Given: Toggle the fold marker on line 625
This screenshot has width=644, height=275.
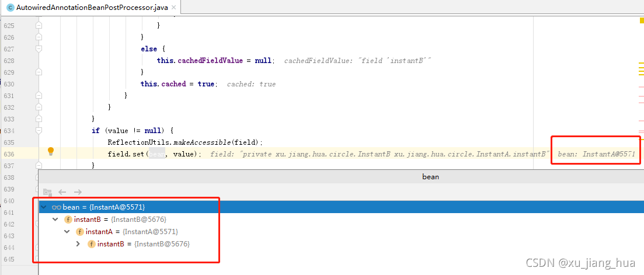Looking at the screenshot, I should (39, 26).
